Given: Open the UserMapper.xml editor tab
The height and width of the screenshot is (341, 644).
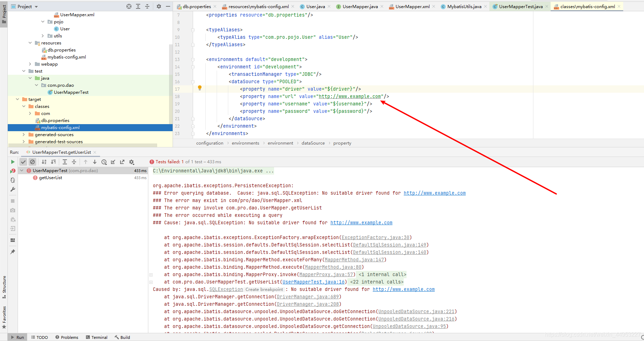Looking at the screenshot, I should (411, 6).
